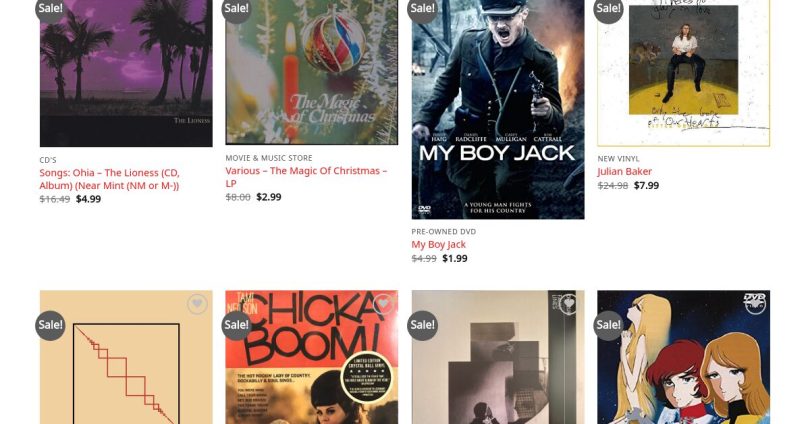Screen dimensions: 810x424
Task: Open My Boy Jack product link
Action: [x=439, y=245]
